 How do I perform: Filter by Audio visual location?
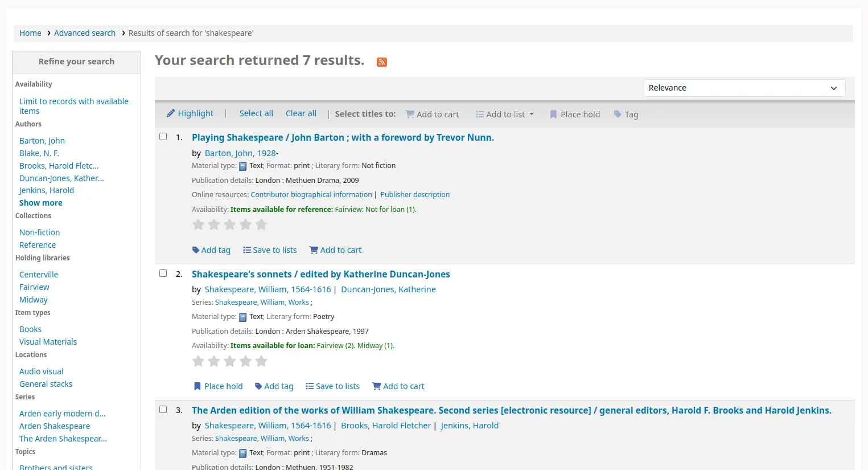click(x=42, y=371)
